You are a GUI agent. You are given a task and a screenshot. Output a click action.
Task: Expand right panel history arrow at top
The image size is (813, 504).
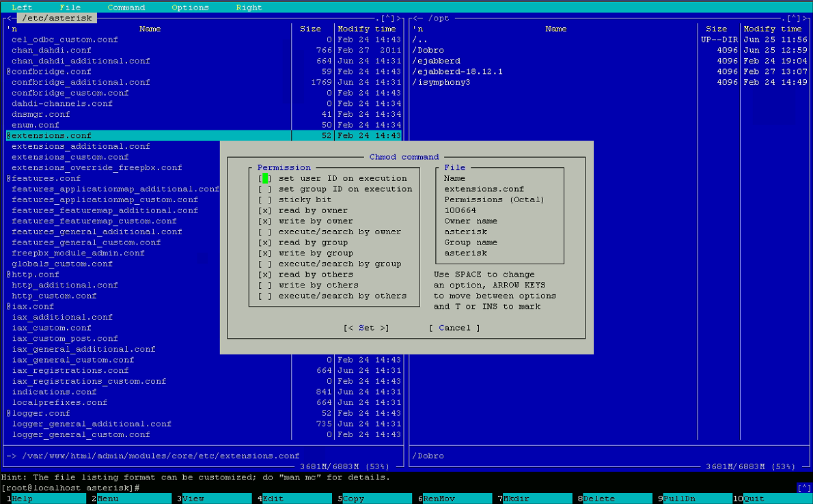793,18
